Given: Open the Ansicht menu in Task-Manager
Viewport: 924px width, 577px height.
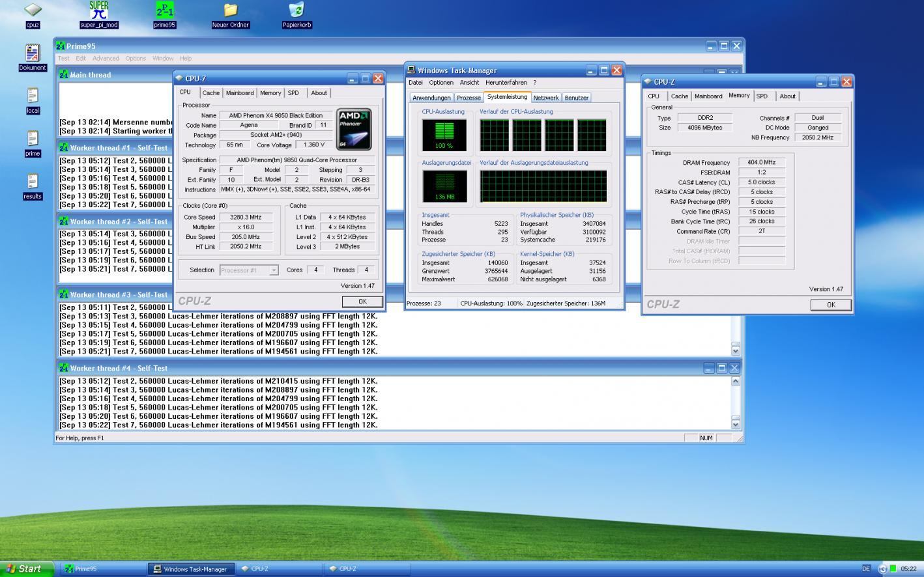Looking at the screenshot, I should pyautogui.click(x=469, y=83).
